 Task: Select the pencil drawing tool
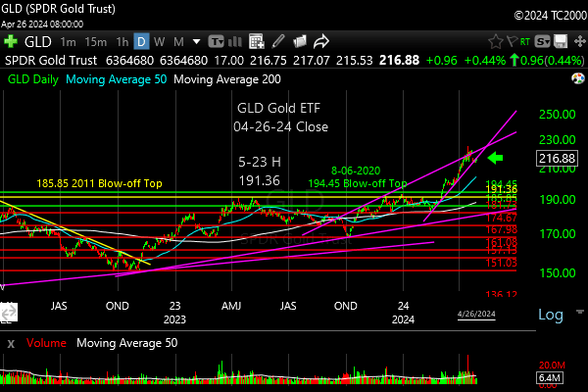click(278, 42)
